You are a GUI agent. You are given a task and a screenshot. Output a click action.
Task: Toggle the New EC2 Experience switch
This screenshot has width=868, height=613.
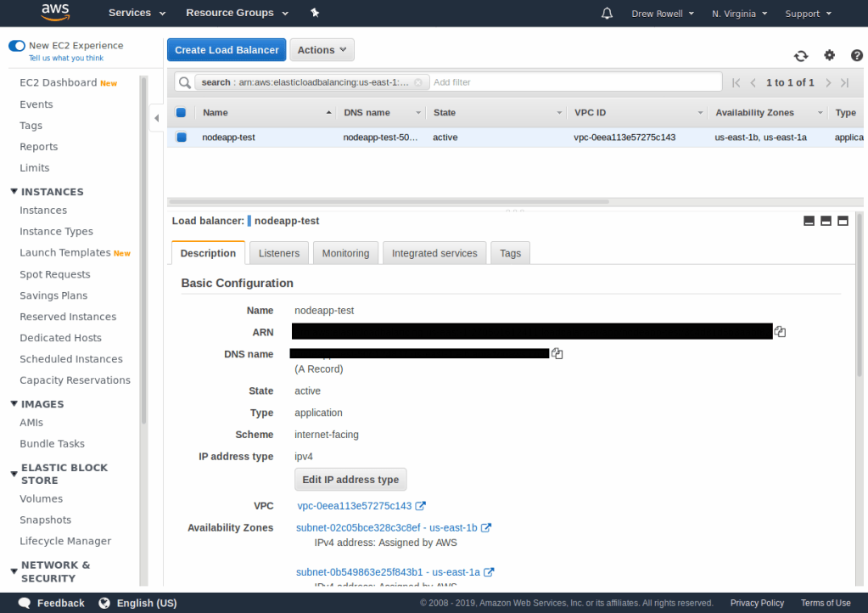point(17,46)
